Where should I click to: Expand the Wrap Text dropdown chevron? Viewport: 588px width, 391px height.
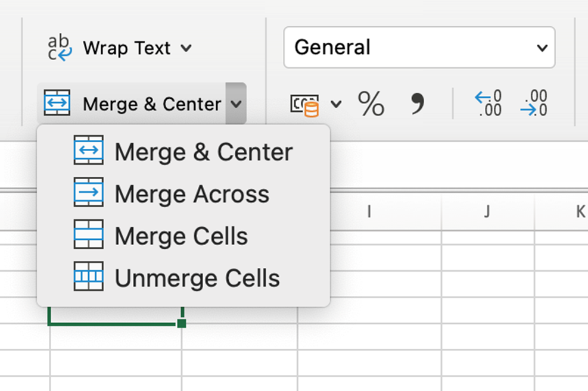coord(186,48)
